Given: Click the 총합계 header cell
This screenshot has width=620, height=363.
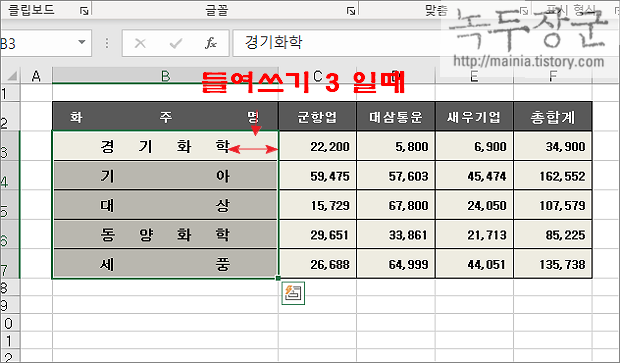Looking at the screenshot, I should 553,116.
